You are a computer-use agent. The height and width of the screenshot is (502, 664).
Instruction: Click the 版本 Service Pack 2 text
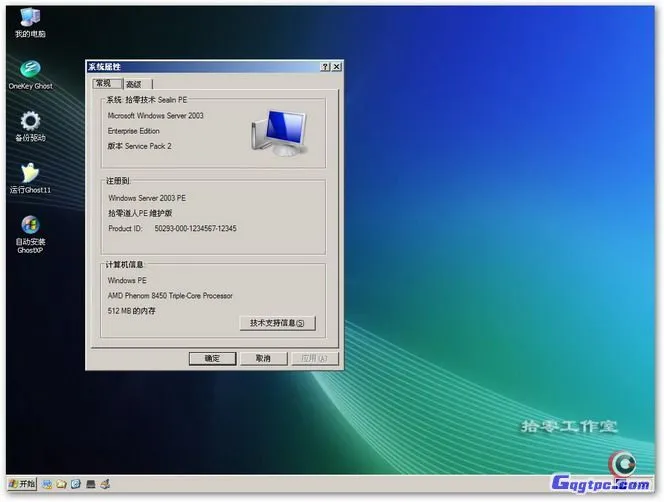(139, 146)
